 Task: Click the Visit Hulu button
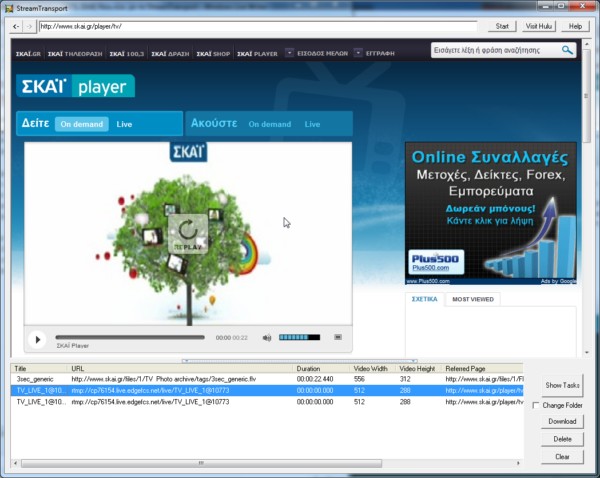click(x=538, y=26)
